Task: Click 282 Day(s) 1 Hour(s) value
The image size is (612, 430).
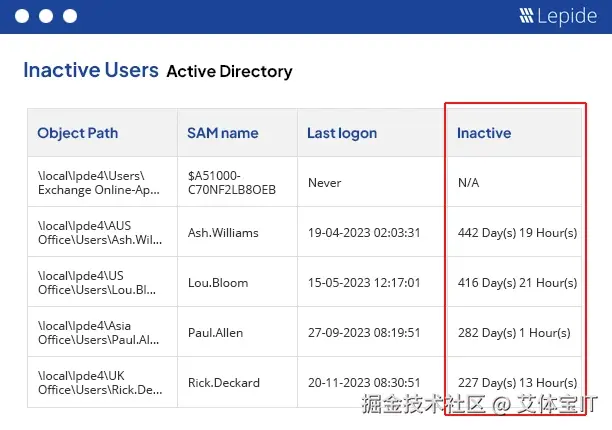Action: 514,333
